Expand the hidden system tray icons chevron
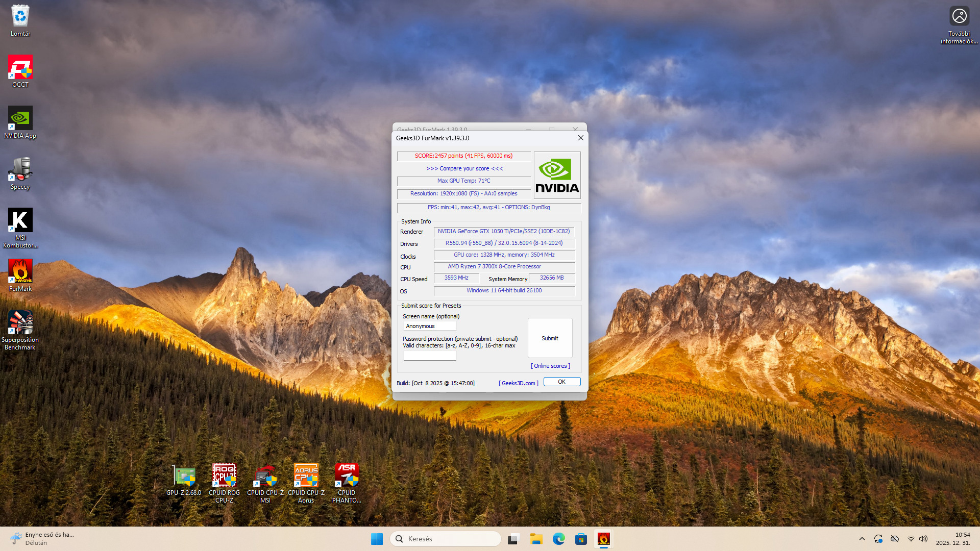Screen dimensions: 980x551 862,539
